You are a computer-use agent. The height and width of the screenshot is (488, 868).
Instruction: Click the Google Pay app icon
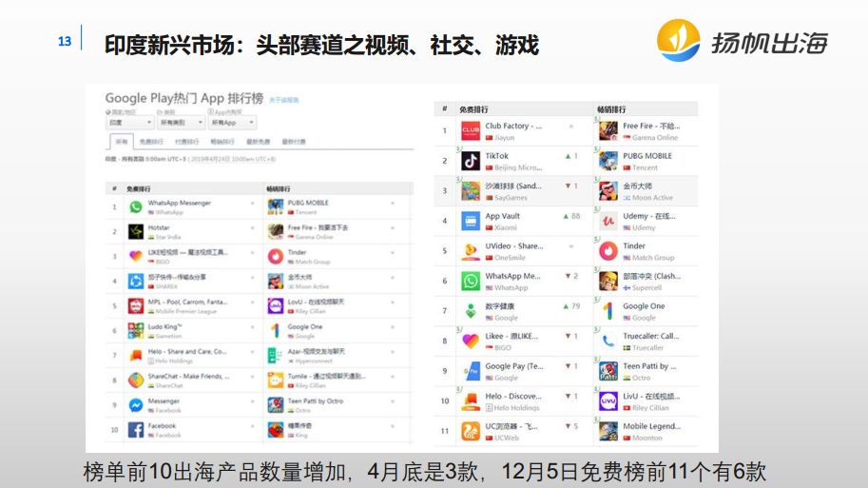tap(471, 371)
